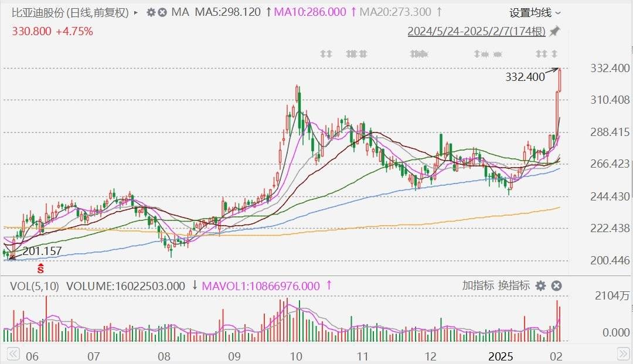Close the VOL indicator panel

[x=556, y=286]
